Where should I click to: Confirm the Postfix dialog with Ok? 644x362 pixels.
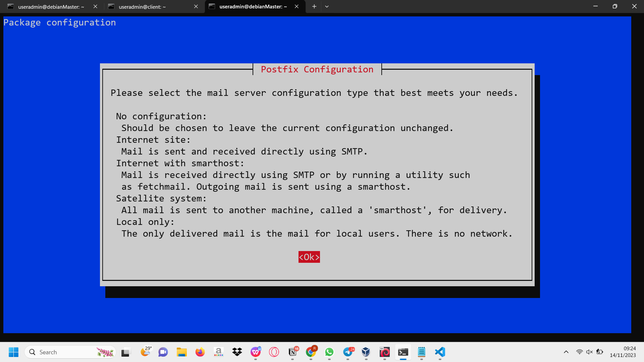[x=309, y=257]
